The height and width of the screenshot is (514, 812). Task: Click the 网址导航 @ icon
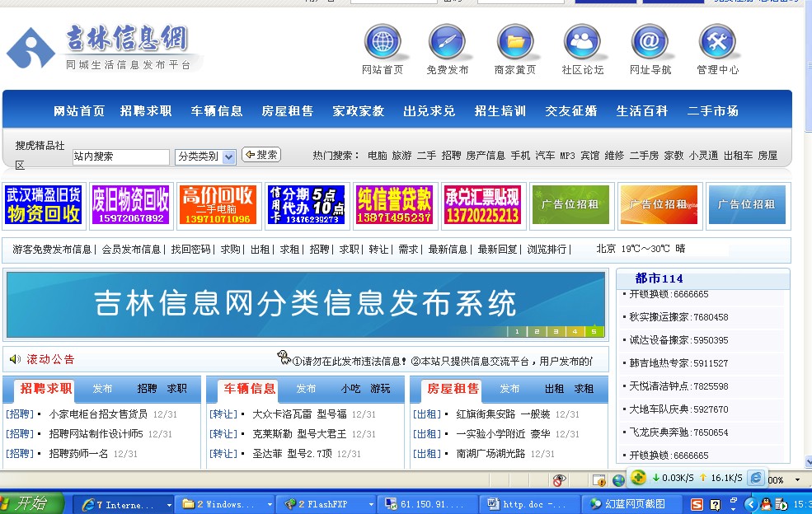[x=650, y=42]
